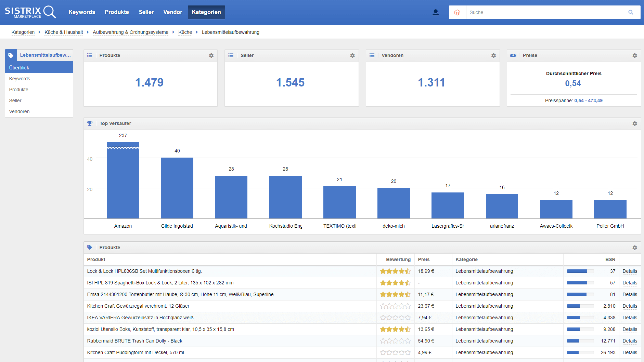Open the Keywords navigation tab
The height and width of the screenshot is (362, 644).
82,12
